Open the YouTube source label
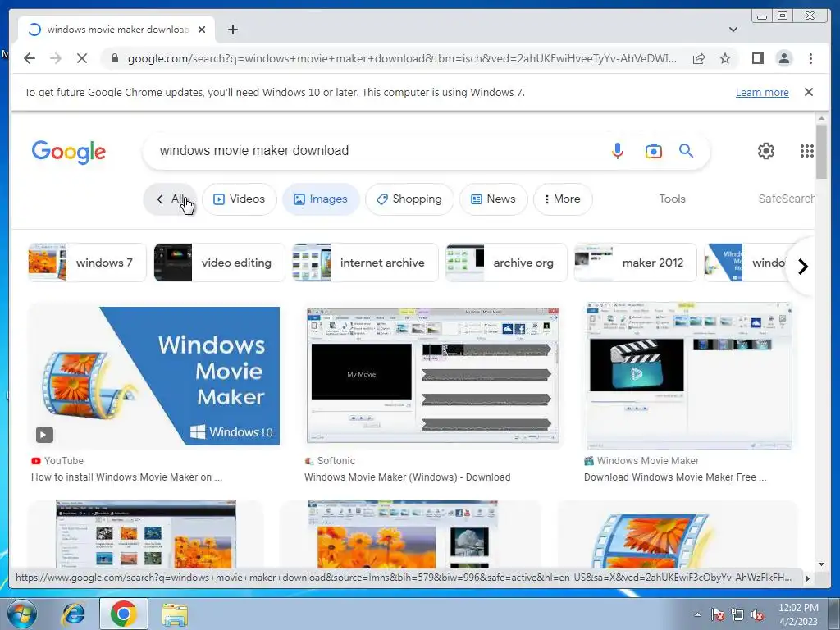Viewport: 840px width, 630px height. 57,461
